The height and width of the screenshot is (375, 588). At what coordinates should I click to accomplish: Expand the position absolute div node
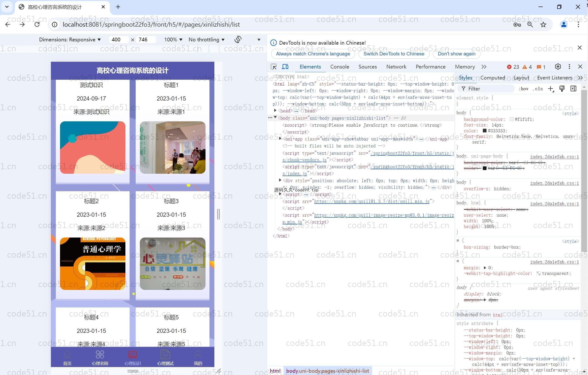tap(280, 180)
